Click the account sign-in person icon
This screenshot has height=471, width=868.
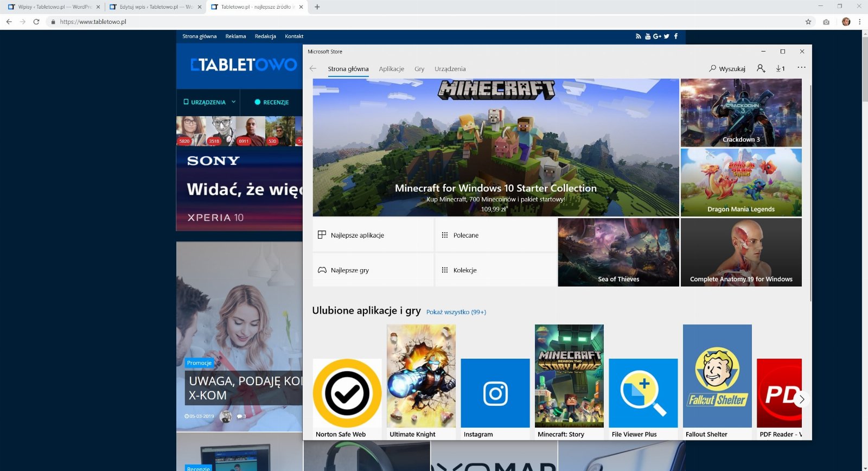pos(761,68)
